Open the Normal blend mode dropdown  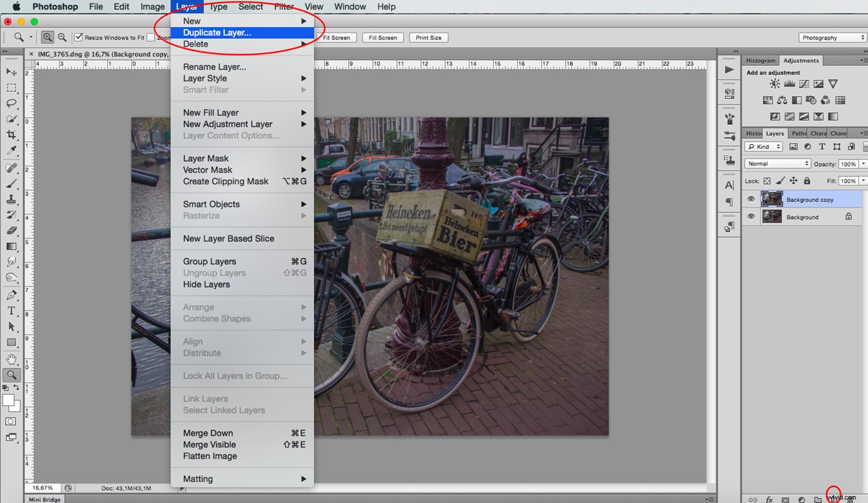(777, 163)
